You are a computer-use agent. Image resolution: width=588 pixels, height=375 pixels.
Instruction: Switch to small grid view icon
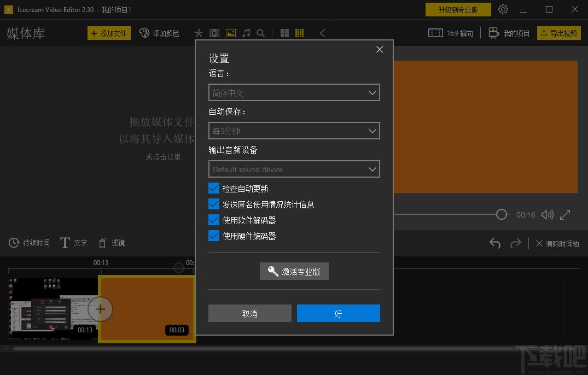pyautogui.click(x=299, y=33)
